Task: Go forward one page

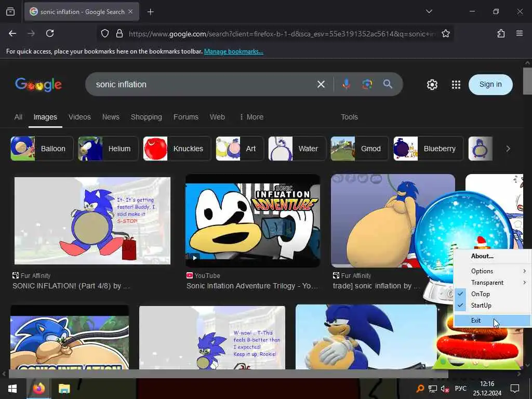Action: click(31, 33)
